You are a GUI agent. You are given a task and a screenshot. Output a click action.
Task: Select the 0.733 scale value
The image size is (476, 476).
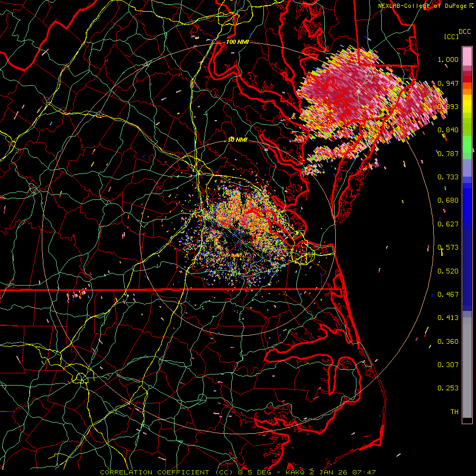tap(448, 177)
